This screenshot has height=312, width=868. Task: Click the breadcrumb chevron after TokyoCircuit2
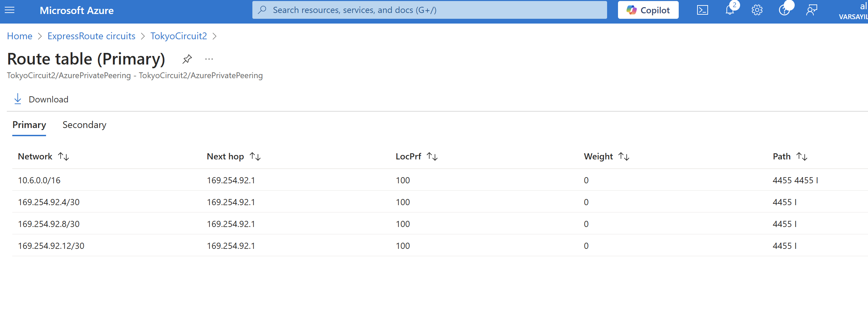215,36
